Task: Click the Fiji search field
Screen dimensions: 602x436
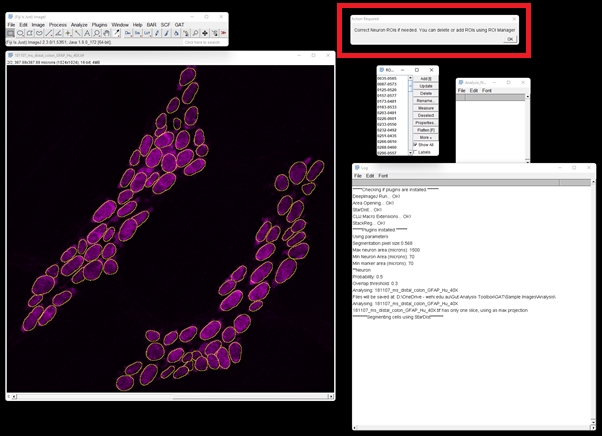Action: (x=201, y=42)
